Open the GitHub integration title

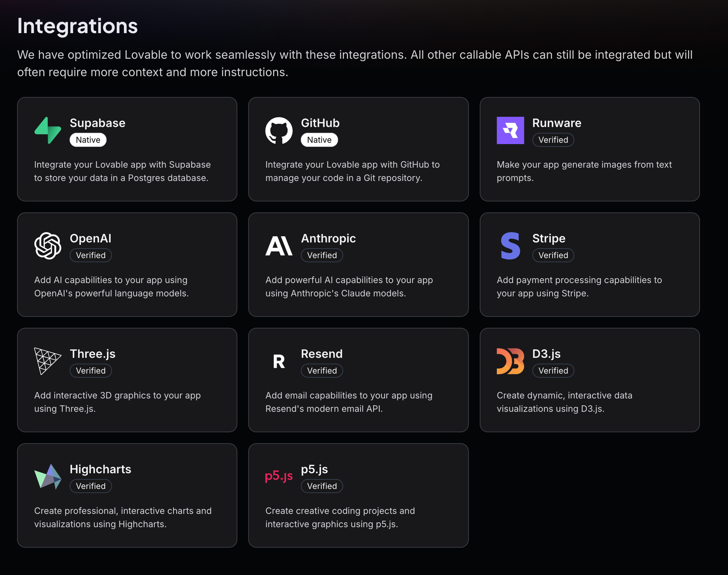(x=320, y=123)
